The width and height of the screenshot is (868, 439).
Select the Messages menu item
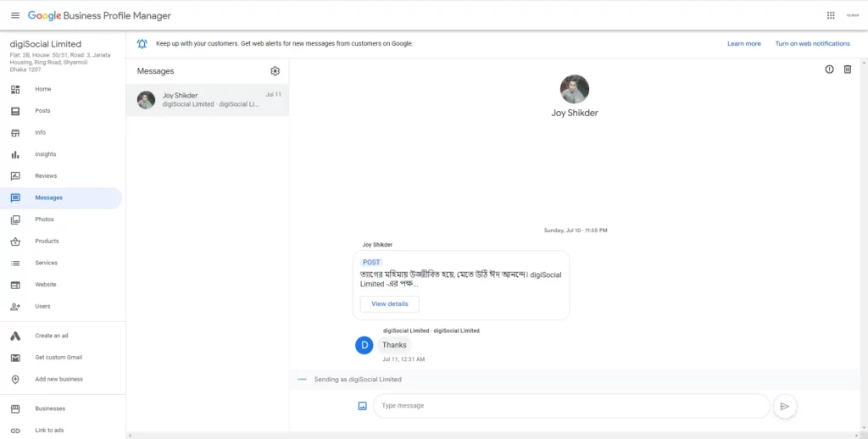(61, 197)
